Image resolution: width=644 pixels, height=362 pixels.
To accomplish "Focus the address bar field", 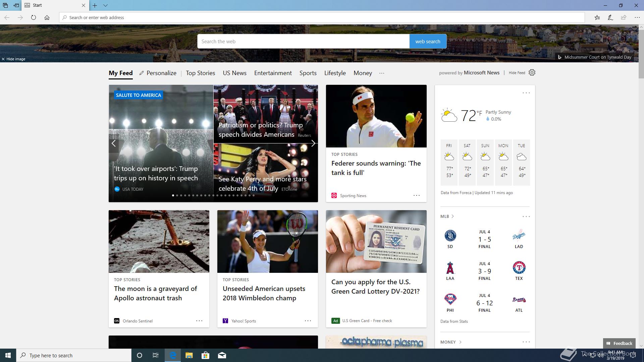I will (x=322, y=17).
